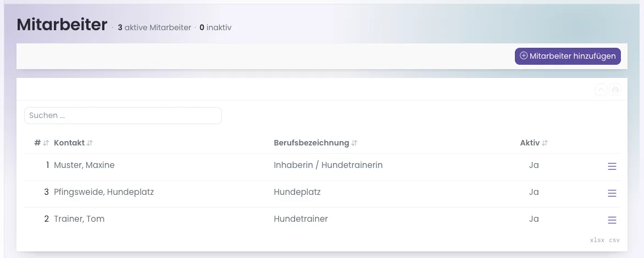The width and height of the screenshot is (644, 258).
Task: Click Ja in Muster, Maxine row
Action: click(534, 165)
